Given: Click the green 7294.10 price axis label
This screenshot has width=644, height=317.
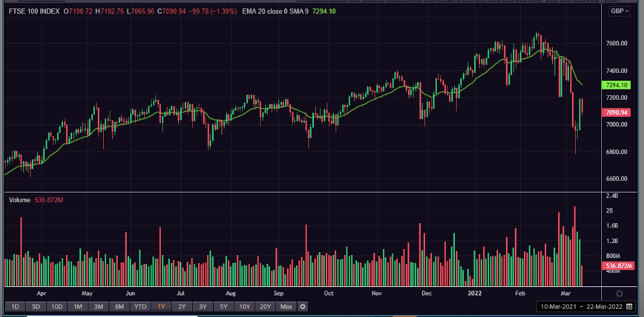Looking at the screenshot, I should click(615, 85).
